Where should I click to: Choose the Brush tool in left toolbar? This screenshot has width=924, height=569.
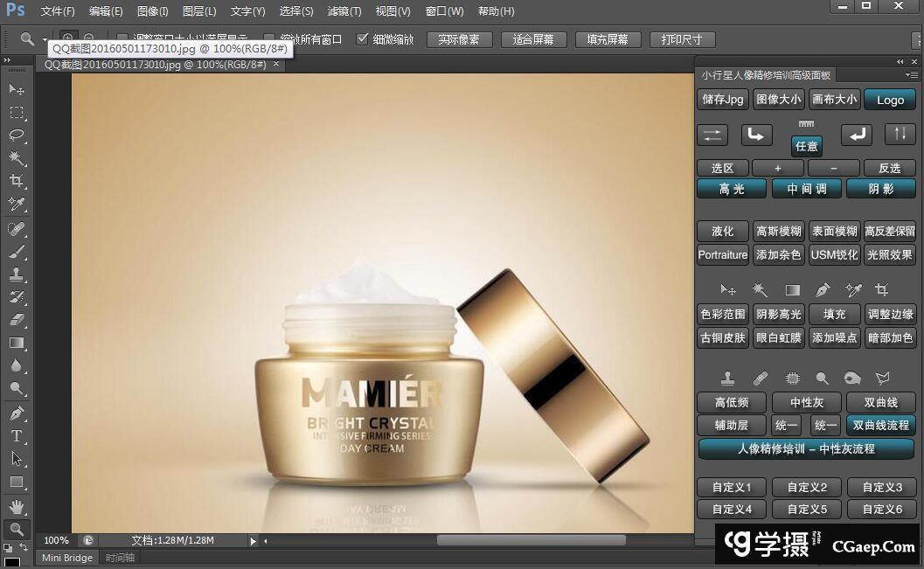point(16,252)
